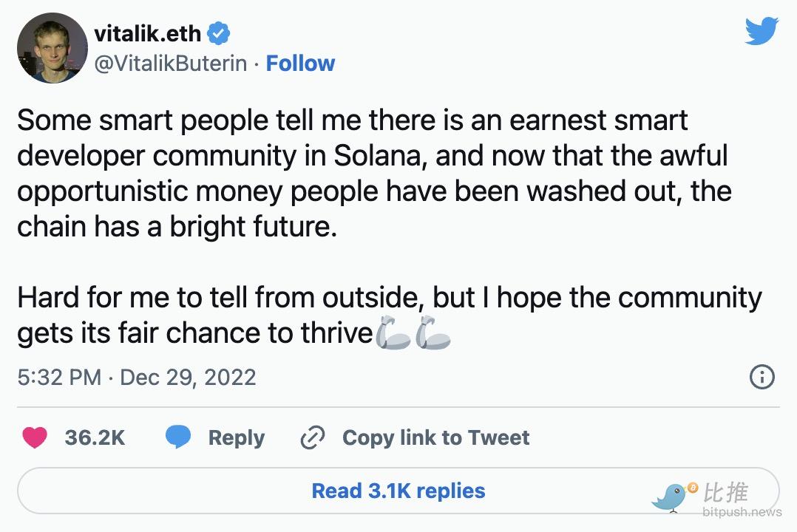Click the Twitter bird logo
The image size is (797, 532).
(x=762, y=31)
